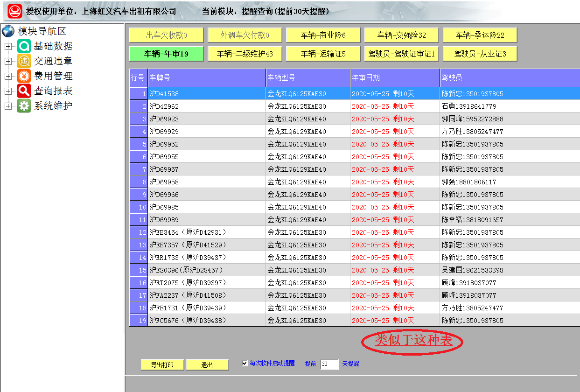Click the red 查询报表 magnifier icon
The width and height of the screenshot is (580, 392).
pos(24,91)
